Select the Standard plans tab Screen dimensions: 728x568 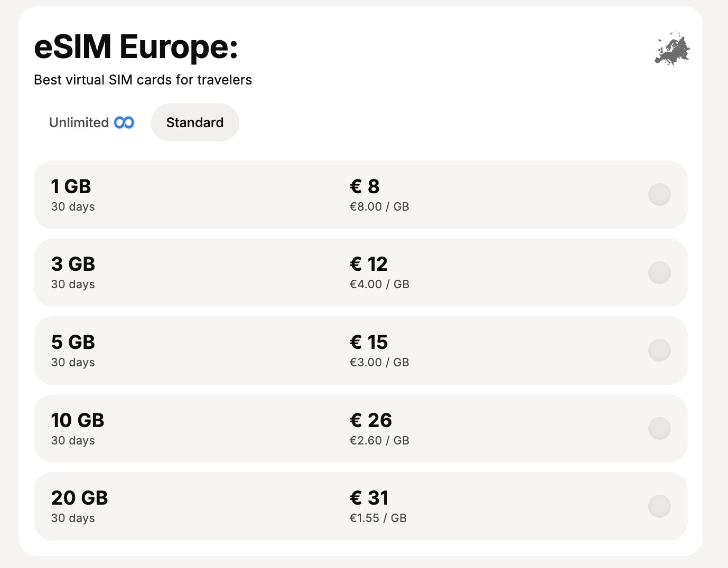[195, 122]
